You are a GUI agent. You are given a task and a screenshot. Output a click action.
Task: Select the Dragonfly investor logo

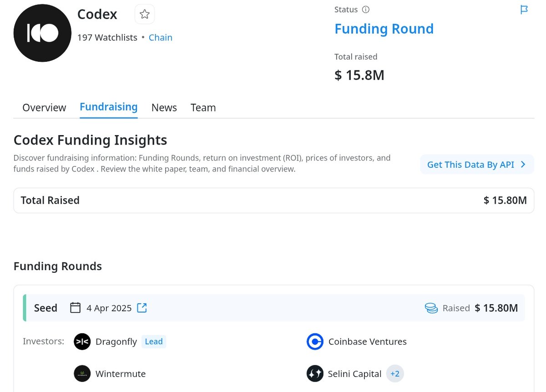pyautogui.click(x=82, y=342)
